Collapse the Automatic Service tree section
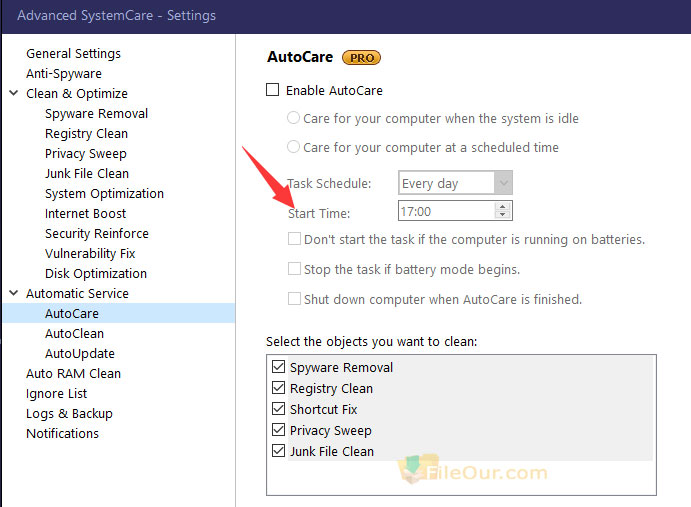The height and width of the screenshot is (507, 691). click(14, 293)
